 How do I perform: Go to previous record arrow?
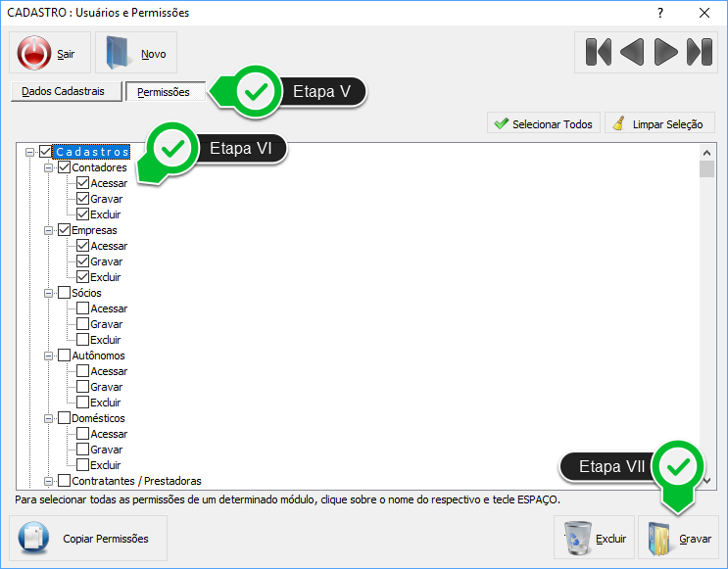point(632,52)
